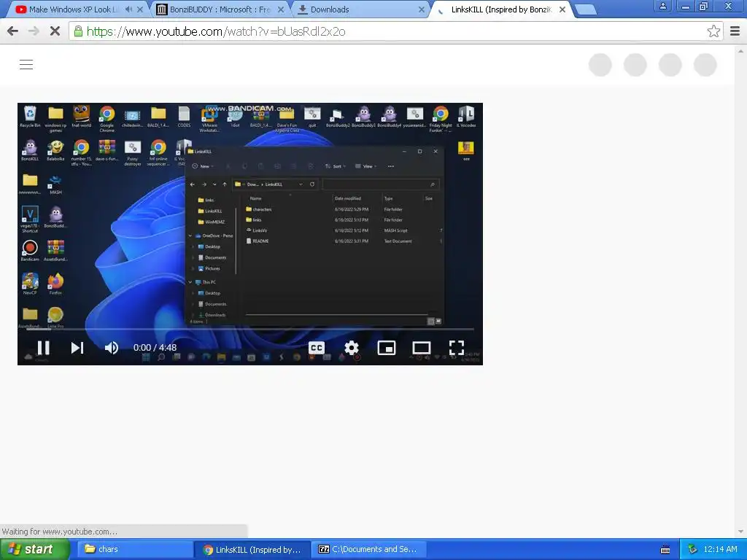Screen dimensions: 747x560
Task: Toggle closed captions with the CC button
Action: (317, 348)
